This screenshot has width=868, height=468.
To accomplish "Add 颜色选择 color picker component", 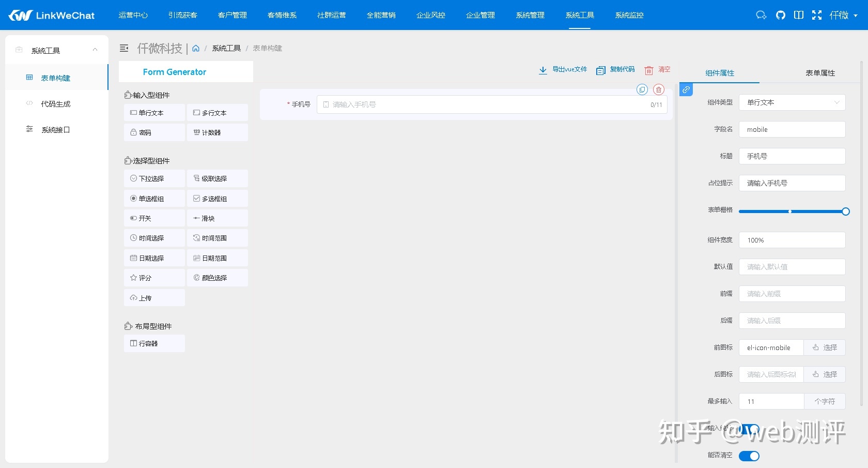I will tap(218, 278).
